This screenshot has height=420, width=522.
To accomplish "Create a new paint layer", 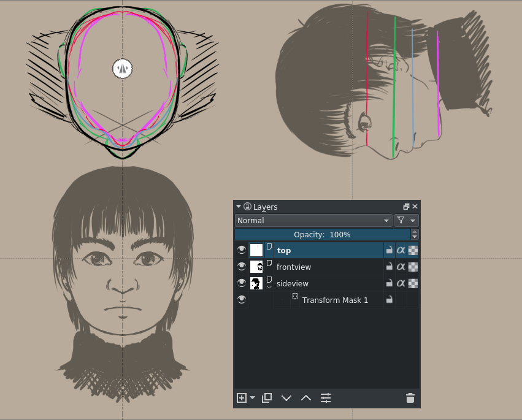I will 241,398.
